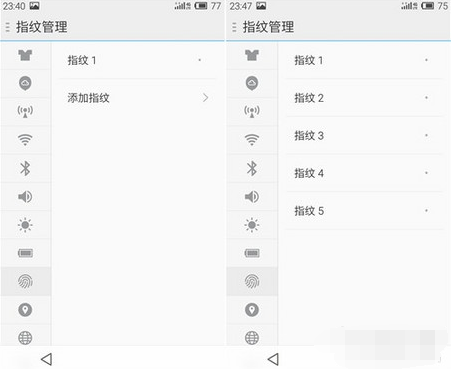Open options dot for 指纹 1, right screen

coord(426,60)
